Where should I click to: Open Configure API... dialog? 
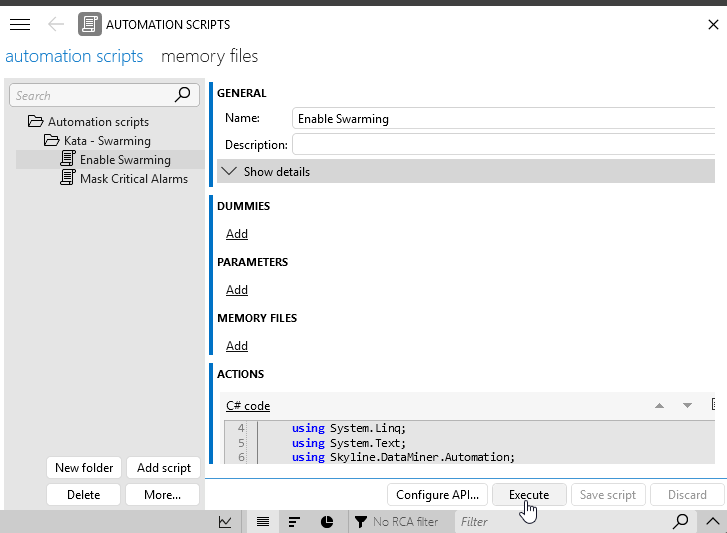437,495
